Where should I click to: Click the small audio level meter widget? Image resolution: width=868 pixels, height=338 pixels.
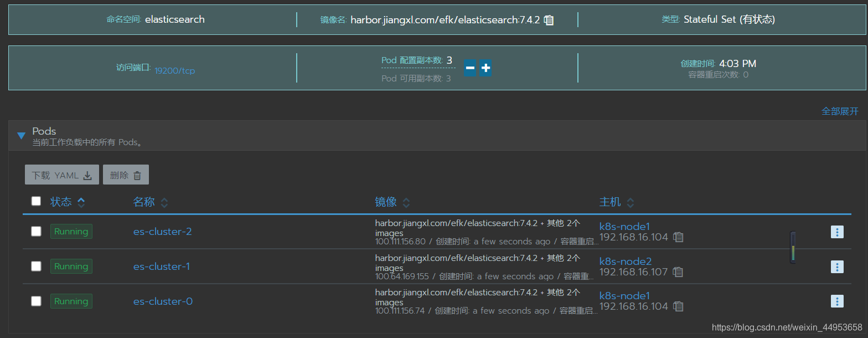(793, 247)
